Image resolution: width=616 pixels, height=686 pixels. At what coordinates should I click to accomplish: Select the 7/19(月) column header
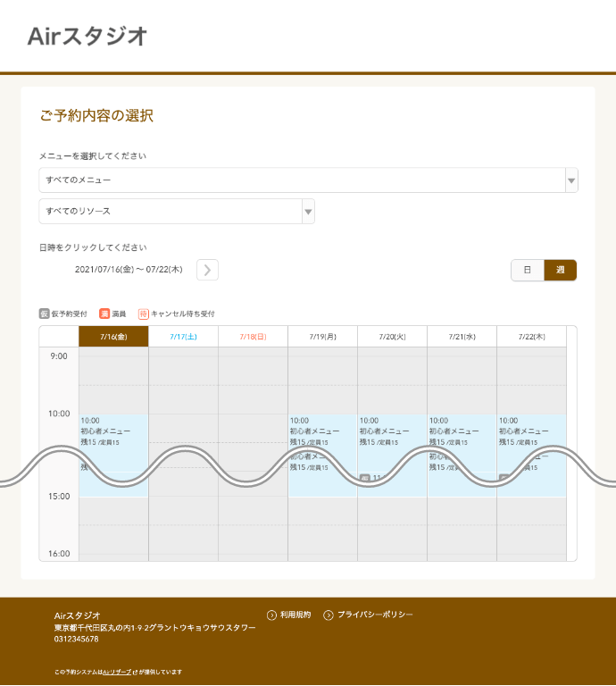click(x=322, y=337)
